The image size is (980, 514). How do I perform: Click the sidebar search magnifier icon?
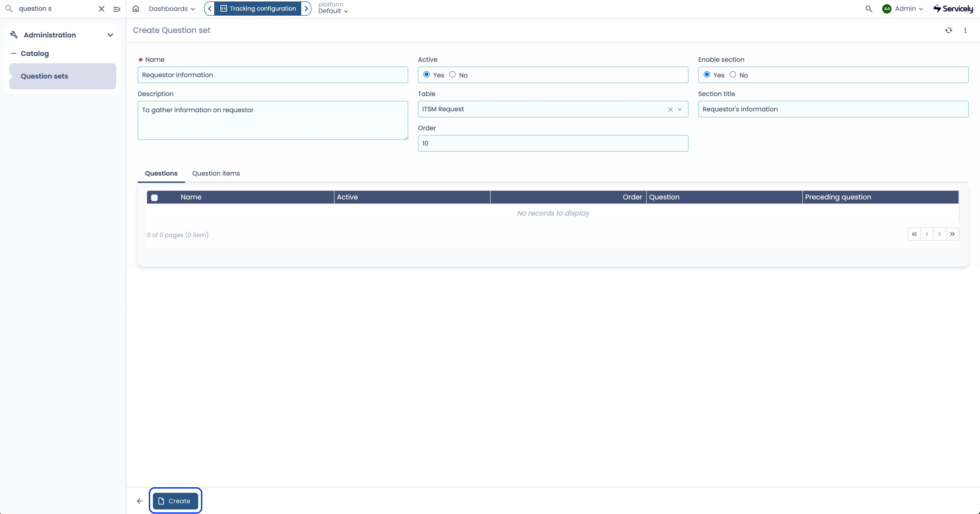(9, 9)
